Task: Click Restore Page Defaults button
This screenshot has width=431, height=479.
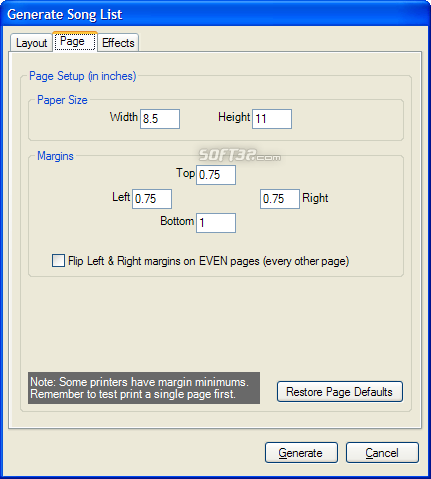Action: (x=340, y=392)
